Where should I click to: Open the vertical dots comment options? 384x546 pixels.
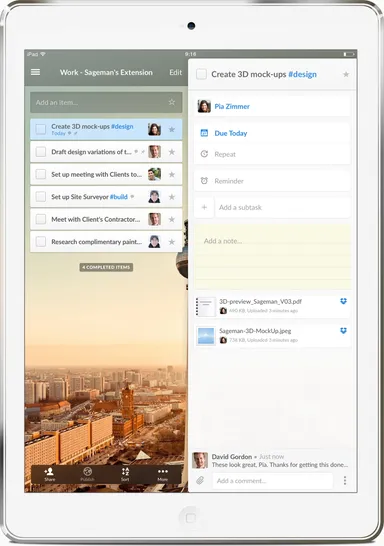345,481
